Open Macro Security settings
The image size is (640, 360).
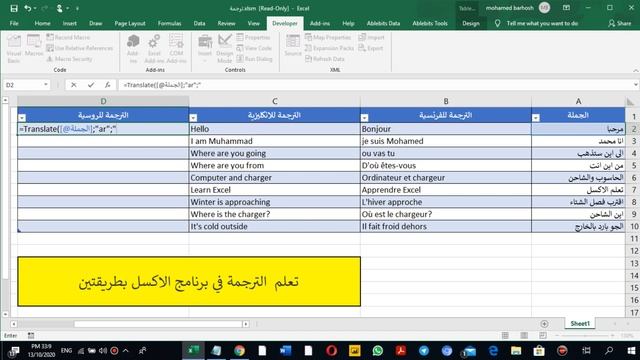tap(69, 59)
